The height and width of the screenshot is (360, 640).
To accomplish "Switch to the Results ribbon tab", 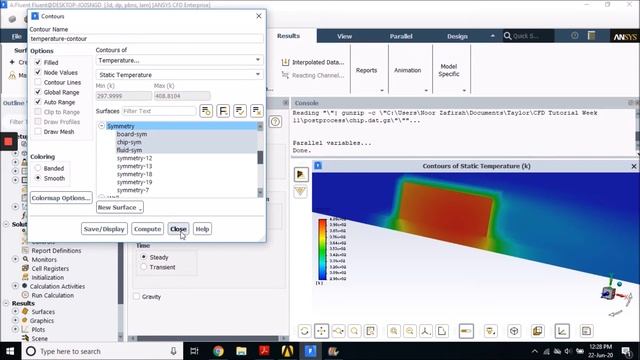I will (288, 36).
